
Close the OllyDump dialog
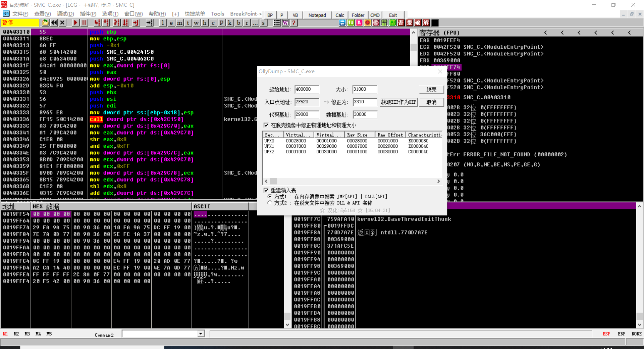pyautogui.click(x=440, y=71)
